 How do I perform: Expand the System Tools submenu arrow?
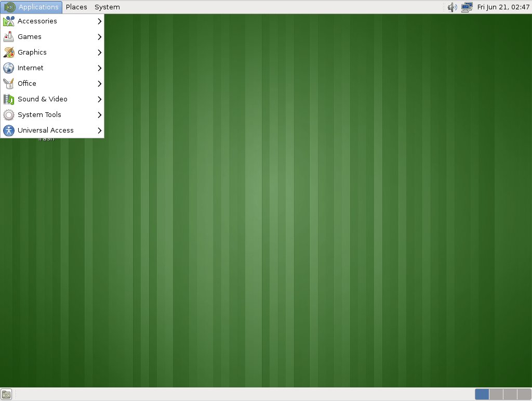99,115
